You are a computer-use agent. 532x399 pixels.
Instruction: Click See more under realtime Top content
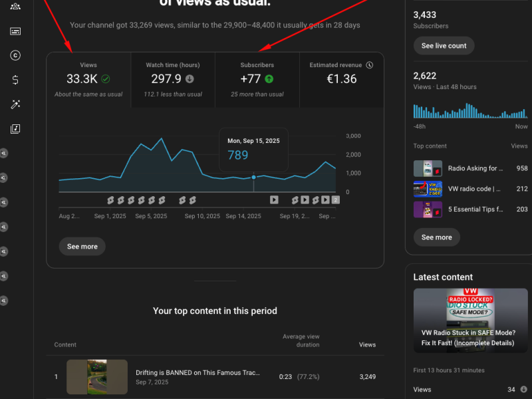tap(436, 237)
